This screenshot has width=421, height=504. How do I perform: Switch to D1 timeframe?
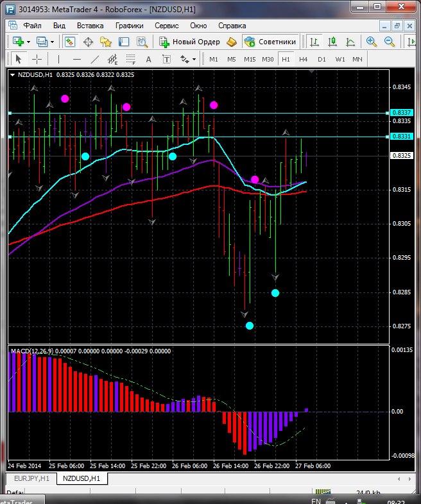click(x=322, y=59)
